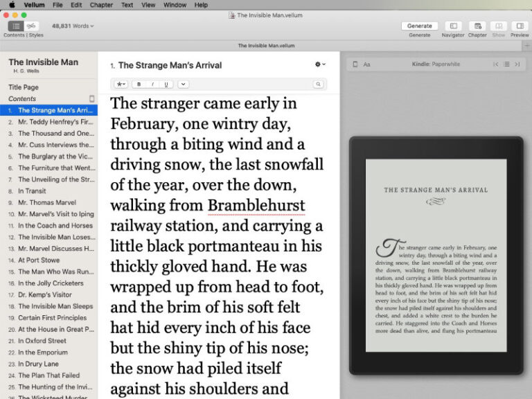The width and height of the screenshot is (532, 399).
Task: Select chapter In the Jolly Cricketers
Action: point(49,283)
